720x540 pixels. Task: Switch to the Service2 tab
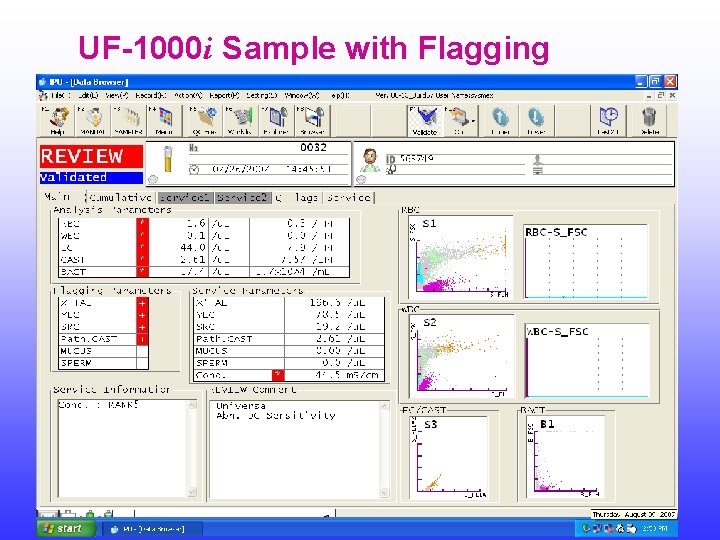click(x=242, y=197)
